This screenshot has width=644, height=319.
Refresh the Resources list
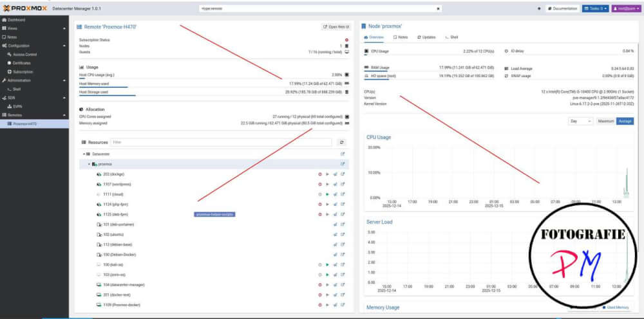point(342,142)
